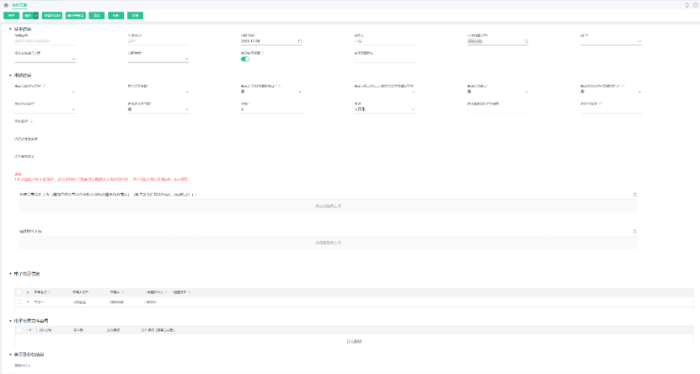Open the clock history icon at top right
Screen dimensions: 700x374
696,5
